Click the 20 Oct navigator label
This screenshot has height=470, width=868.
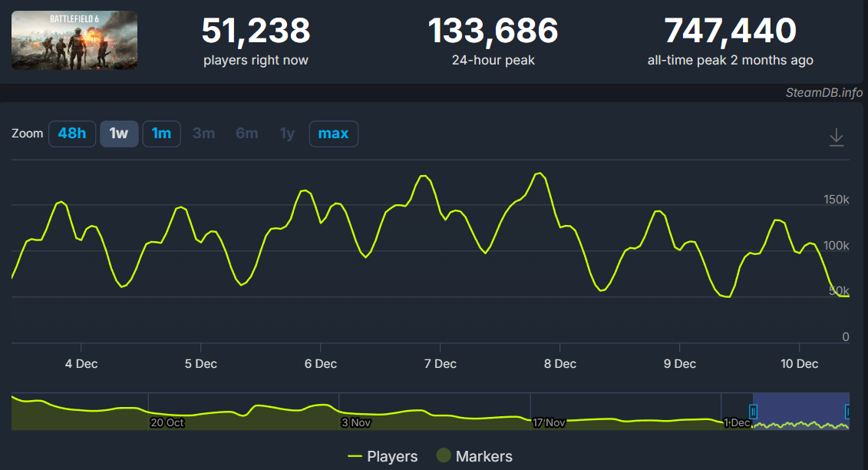point(167,422)
